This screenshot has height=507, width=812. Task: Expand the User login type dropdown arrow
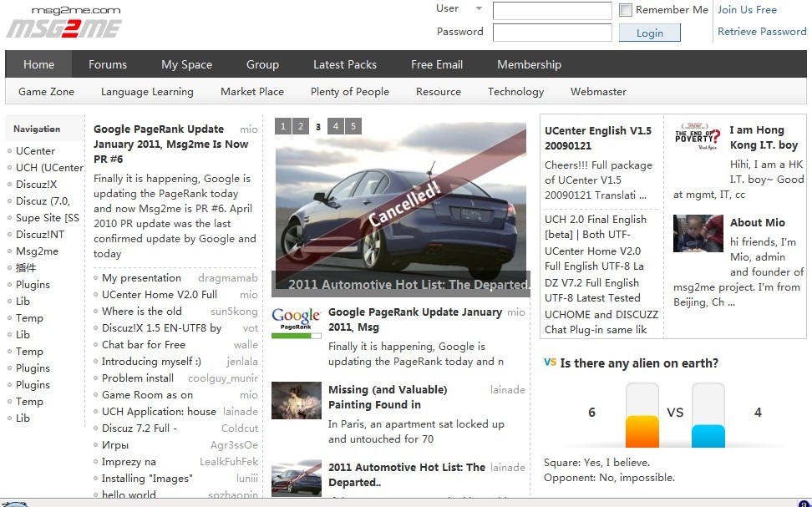pyautogui.click(x=479, y=8)
